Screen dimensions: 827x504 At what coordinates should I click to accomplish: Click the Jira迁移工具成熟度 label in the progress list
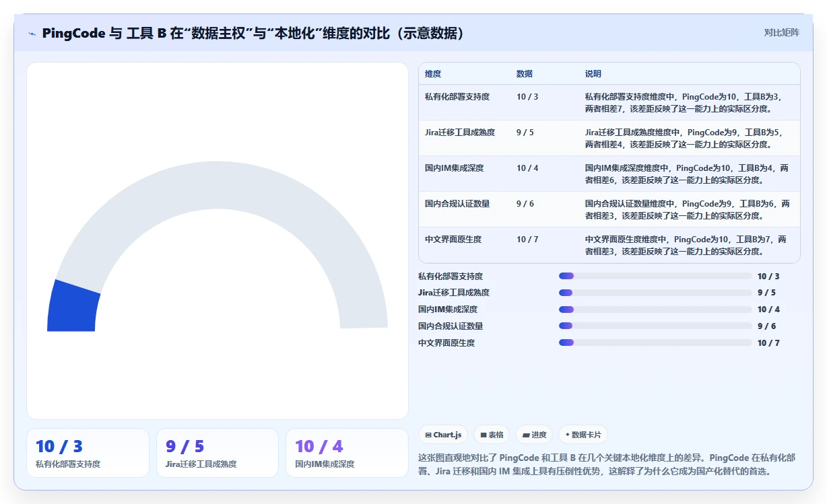click(x=454, y=293)
